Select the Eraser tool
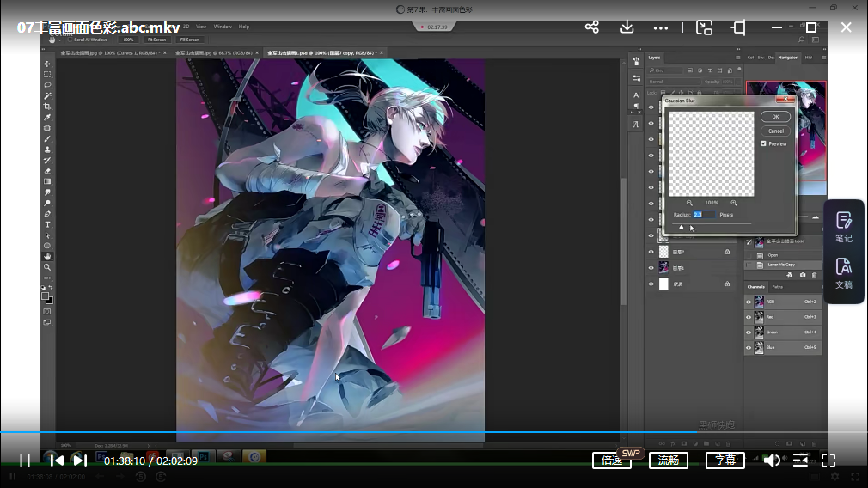868x488 pixels. (x=47, y=171)
